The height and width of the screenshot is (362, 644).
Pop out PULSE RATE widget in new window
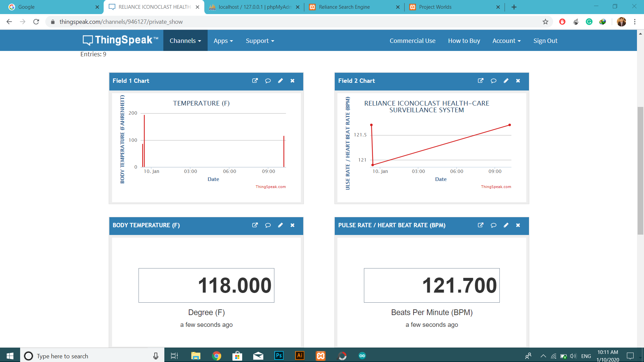481,225
